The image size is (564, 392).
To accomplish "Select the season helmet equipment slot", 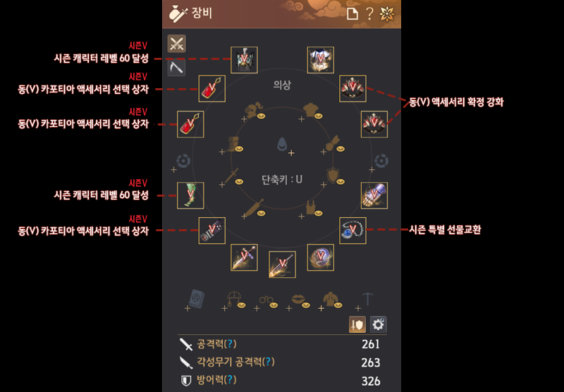I will point(244,60).
